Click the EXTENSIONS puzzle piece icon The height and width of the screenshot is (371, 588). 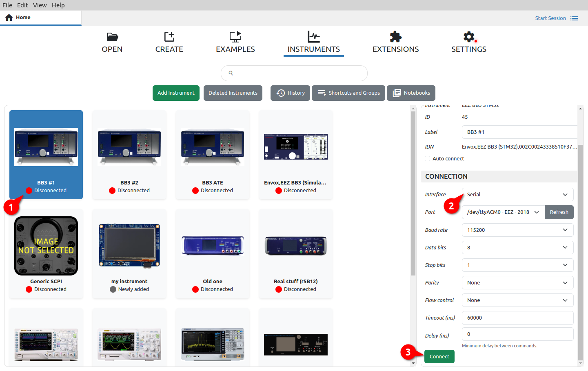coord(396,37)
